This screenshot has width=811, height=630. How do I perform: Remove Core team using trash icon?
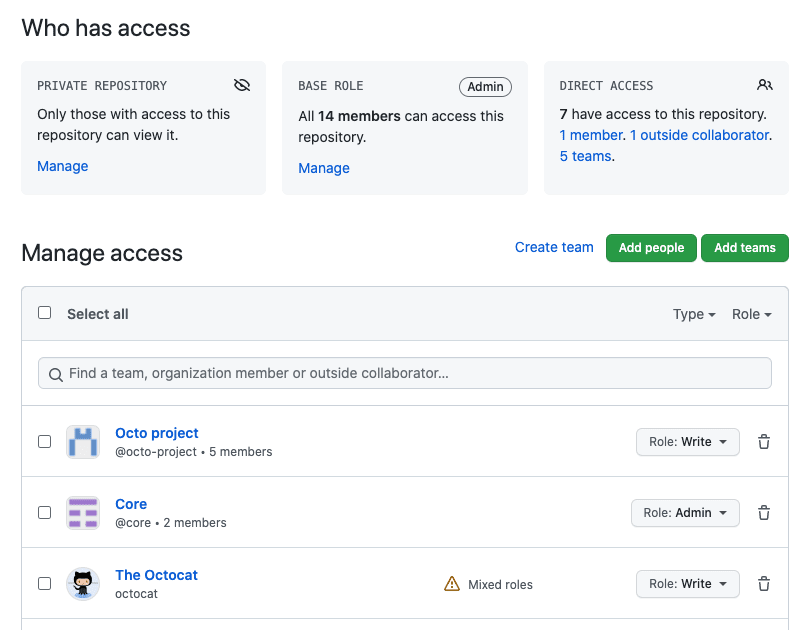pyautogui.click(x=764, y=513)
